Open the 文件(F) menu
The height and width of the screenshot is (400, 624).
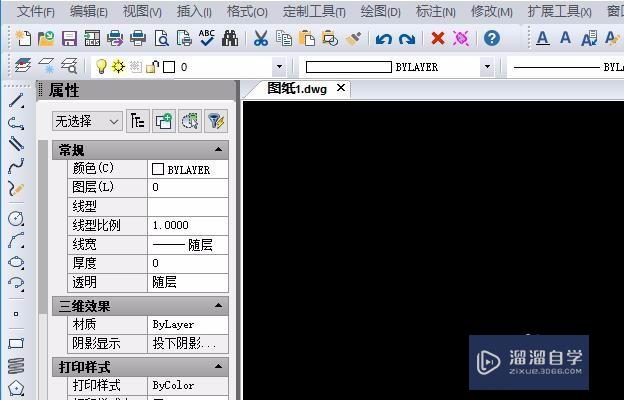[x=36, y=11]
